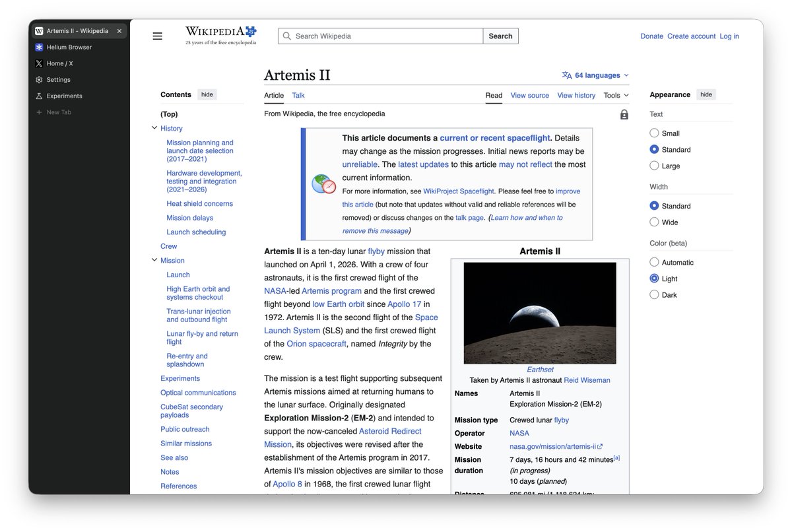Jump to CubeSat secondary payloads section
Viewport: 792px width, 532px height.
[x=192, y=411]
